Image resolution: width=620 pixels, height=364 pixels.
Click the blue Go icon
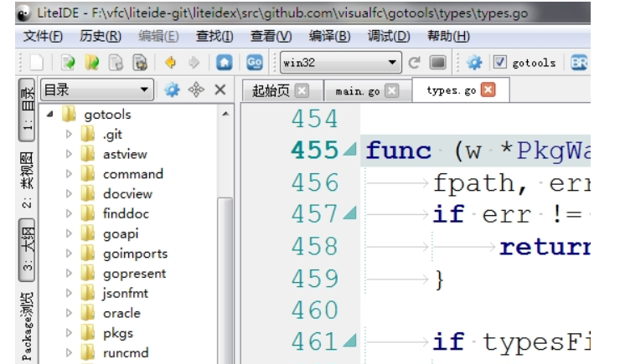(x=254, y=63)
